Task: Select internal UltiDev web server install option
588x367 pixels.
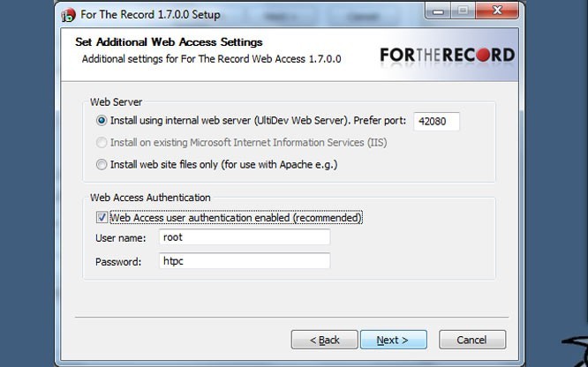Action: [x=102, y=121]
